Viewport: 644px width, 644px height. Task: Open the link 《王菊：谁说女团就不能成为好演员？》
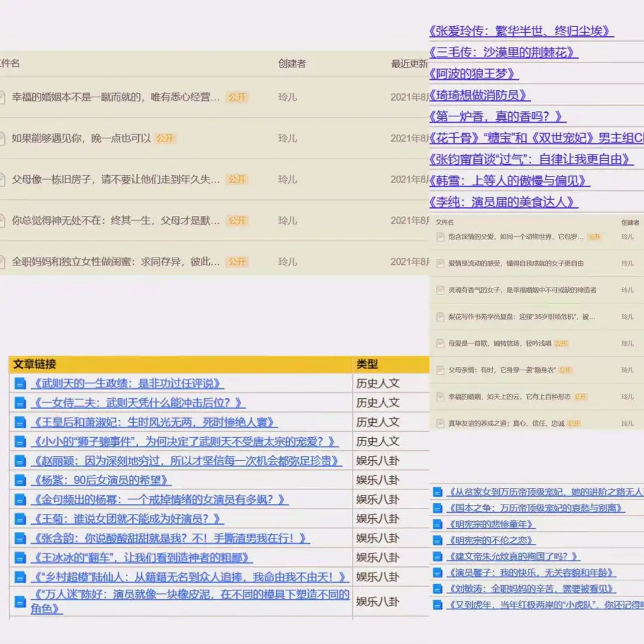pos(128,519)
